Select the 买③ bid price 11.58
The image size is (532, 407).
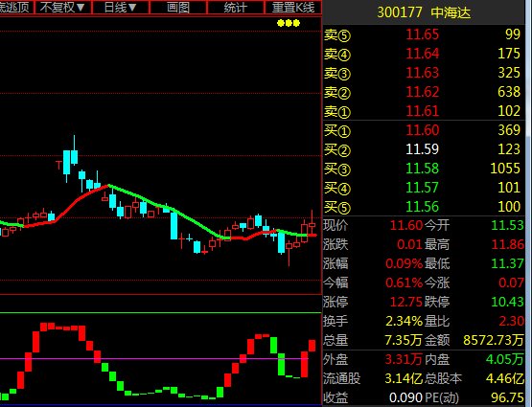423,169
